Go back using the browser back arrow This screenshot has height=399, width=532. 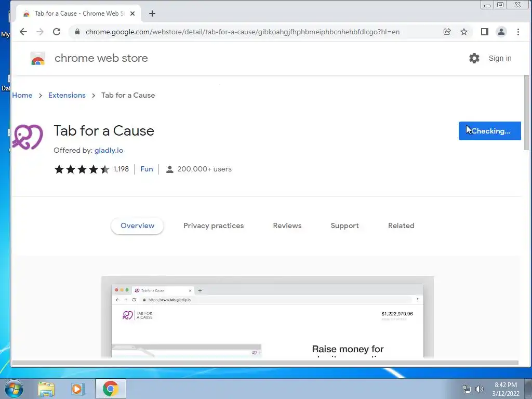coord(23,32)
